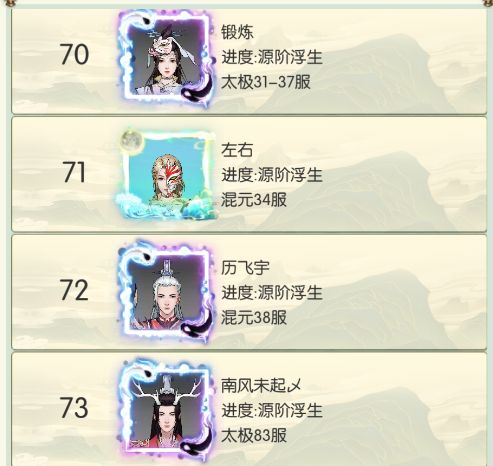Click player name 历飞宇

click(245, 267)
